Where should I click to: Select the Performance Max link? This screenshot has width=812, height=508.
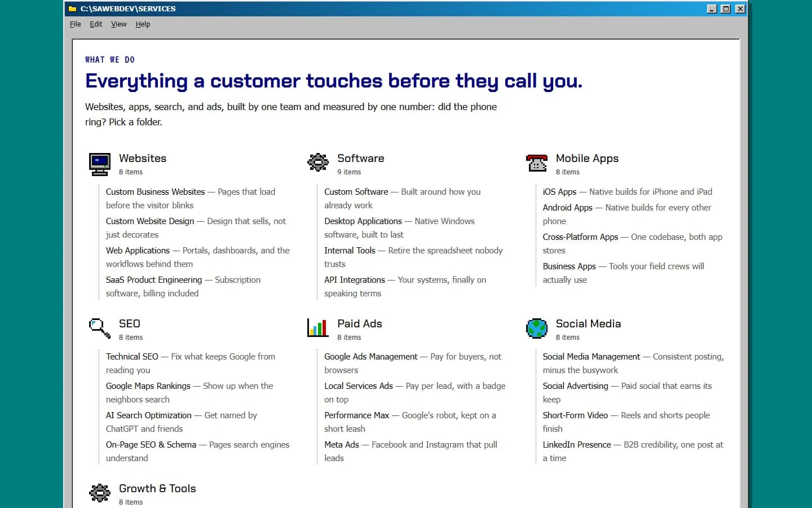tap(356, 415)
